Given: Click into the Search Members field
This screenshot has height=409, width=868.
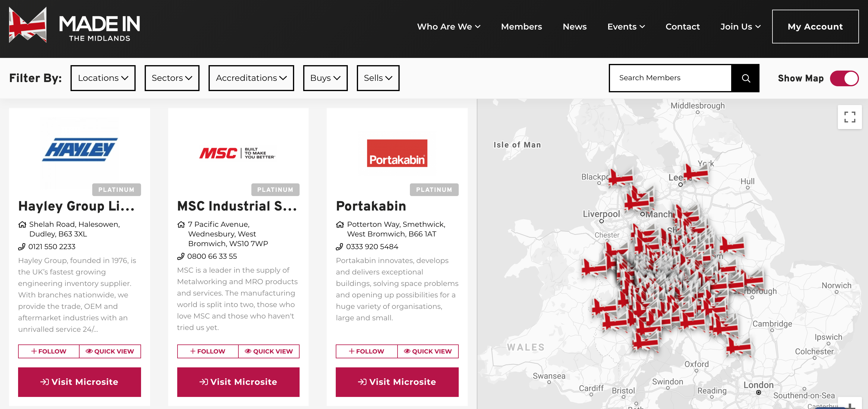Looking at the screenshot, I should (x=670, y=78).
